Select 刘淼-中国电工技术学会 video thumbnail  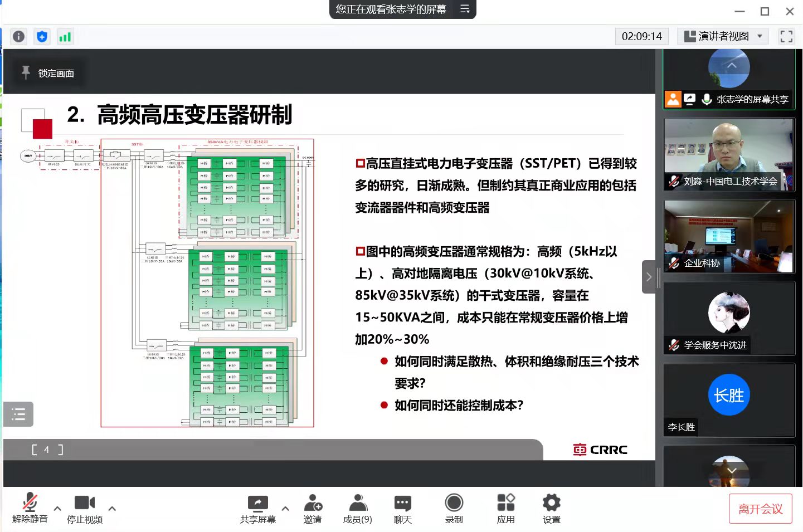point(729,154)
